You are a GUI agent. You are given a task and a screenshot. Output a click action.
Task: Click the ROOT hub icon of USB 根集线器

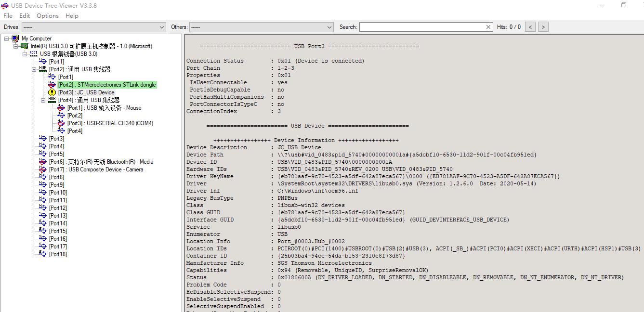33,53
